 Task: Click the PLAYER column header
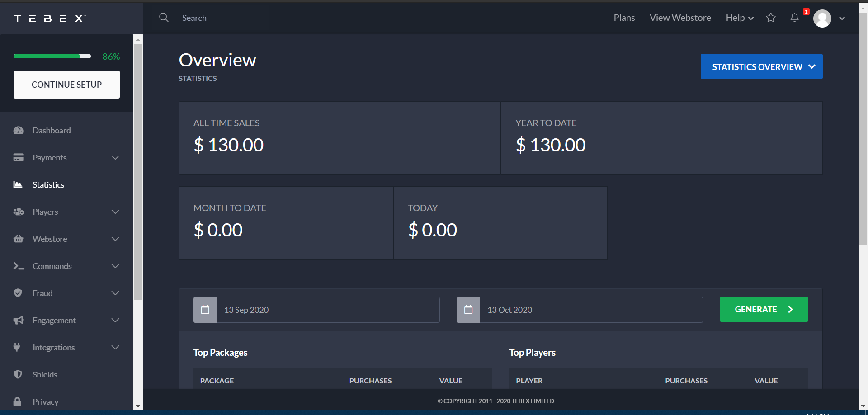pyautogui.click(x=529, y=381)
